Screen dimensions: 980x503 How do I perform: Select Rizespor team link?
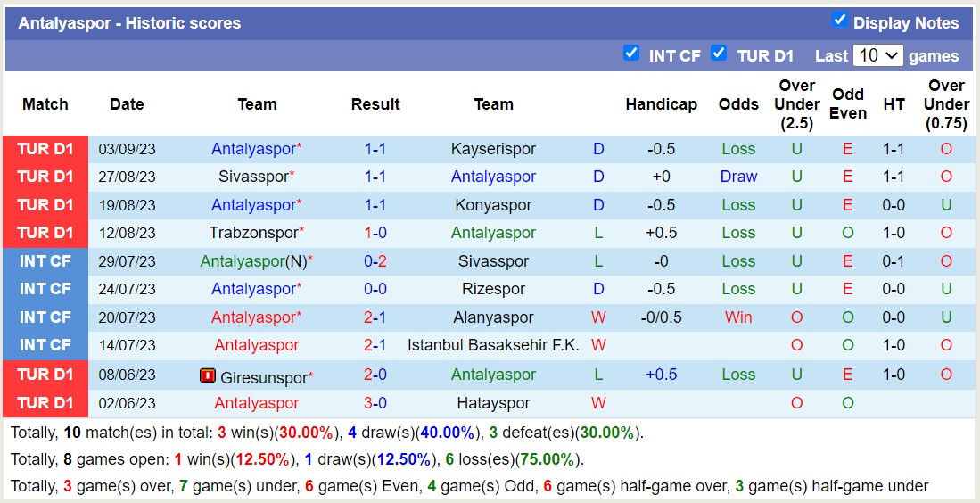point(493,289)
